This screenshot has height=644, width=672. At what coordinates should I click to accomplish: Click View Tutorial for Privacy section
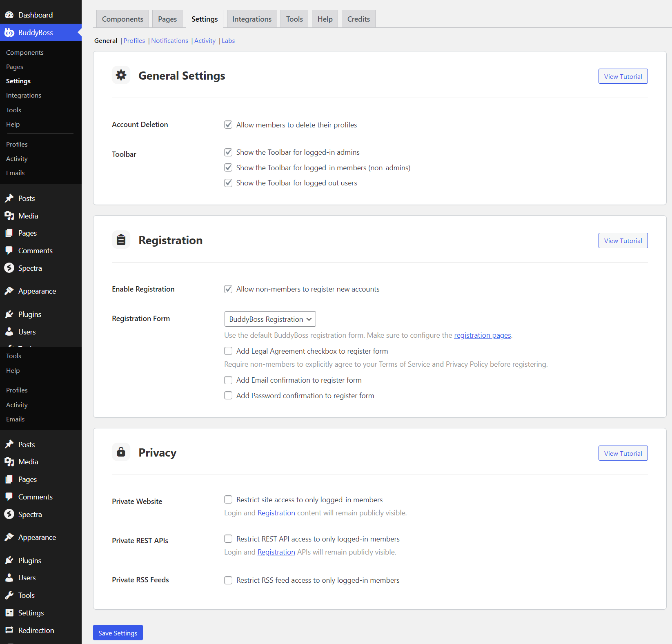623,453
